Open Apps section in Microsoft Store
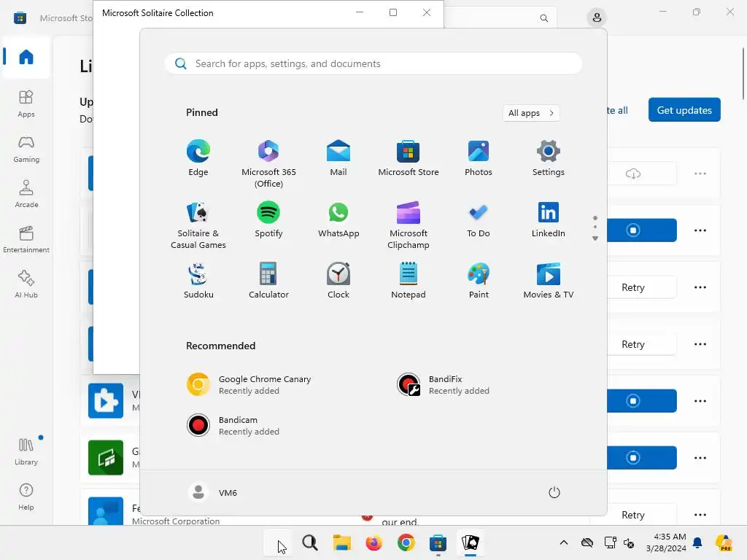 (26, 104)
